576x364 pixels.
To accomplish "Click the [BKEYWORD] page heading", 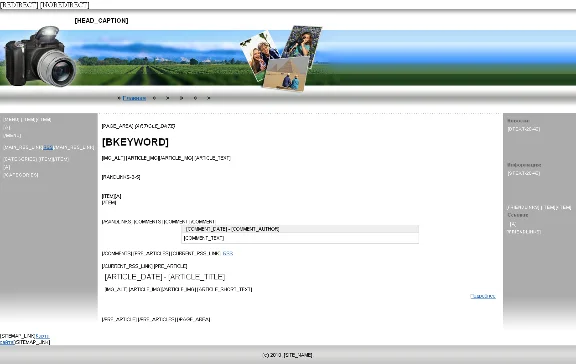I will [x=135, y=142].
